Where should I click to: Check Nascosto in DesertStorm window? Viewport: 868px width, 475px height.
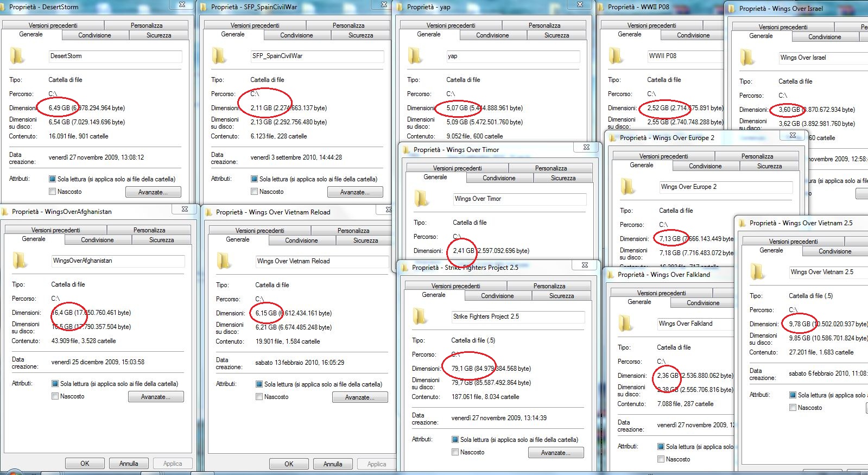click(52, 192)
